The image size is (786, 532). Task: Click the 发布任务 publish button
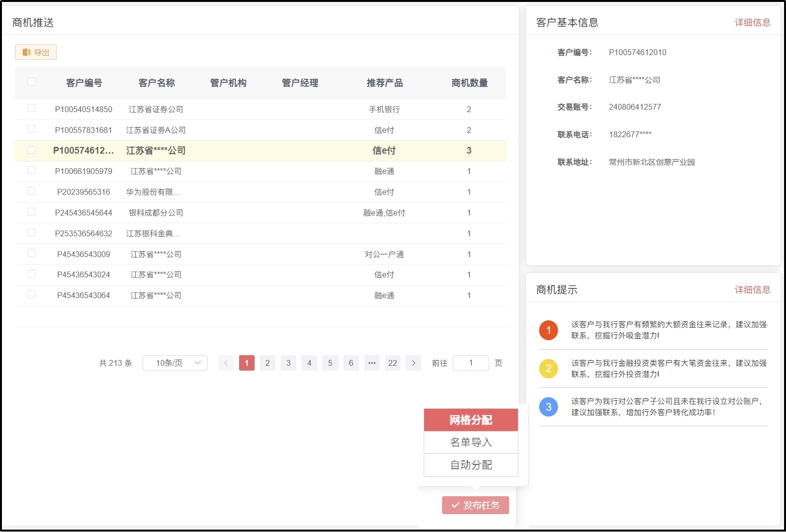[x=475, y=505]
